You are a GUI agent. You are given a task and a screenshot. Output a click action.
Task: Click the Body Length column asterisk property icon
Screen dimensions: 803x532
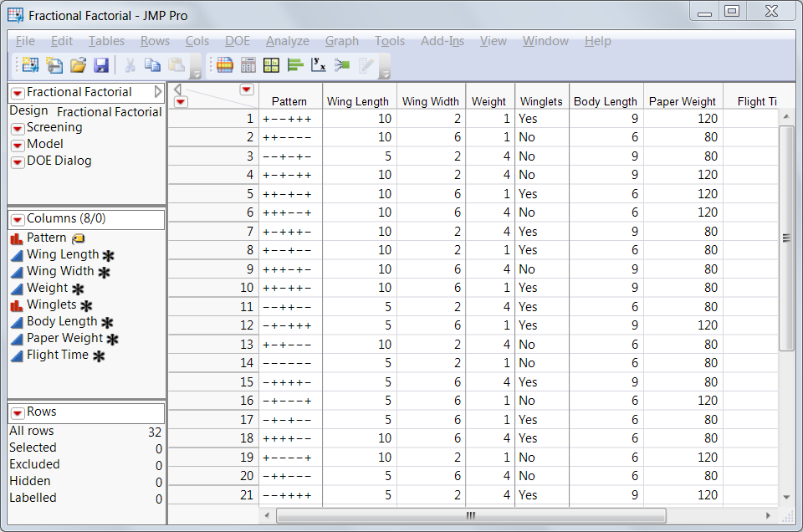click(107, 323)
